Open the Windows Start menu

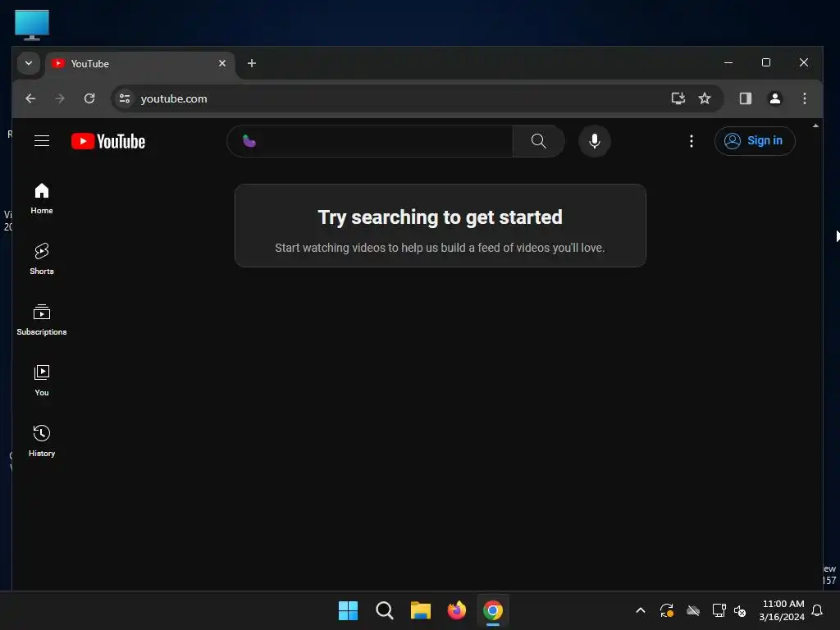point(348,610)
